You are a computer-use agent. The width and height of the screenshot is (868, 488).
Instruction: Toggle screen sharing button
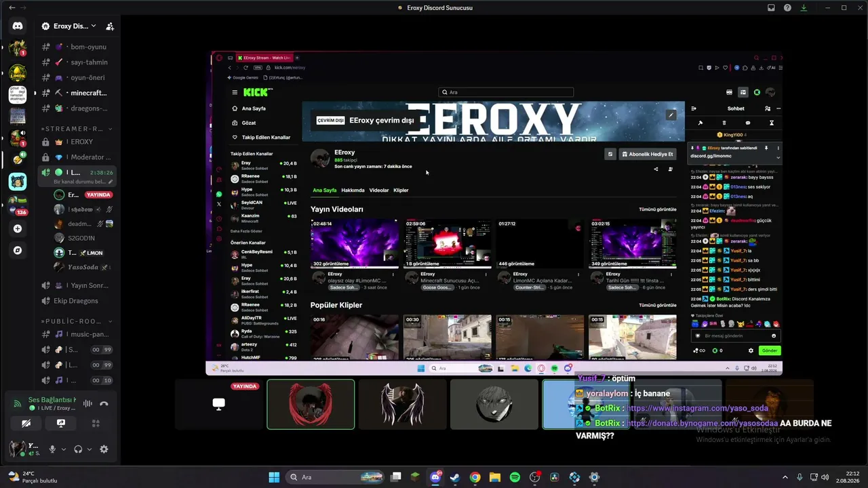click(61, 423)
